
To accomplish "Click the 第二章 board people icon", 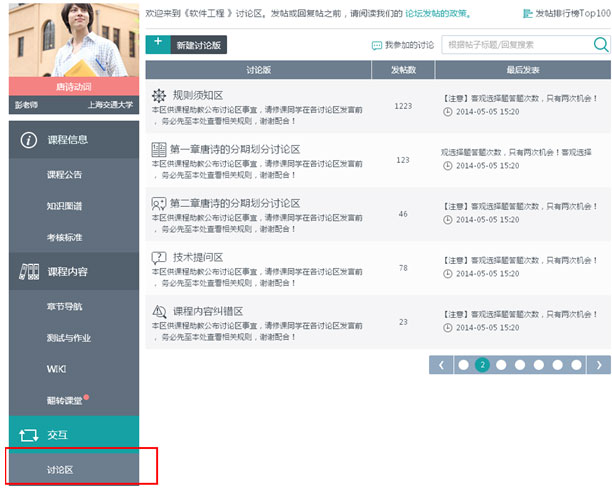I will 159,203.
